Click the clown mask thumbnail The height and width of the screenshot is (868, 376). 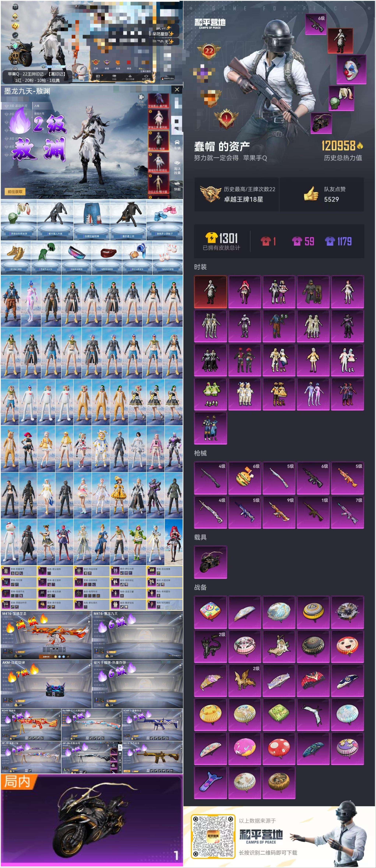pos(351,69)
